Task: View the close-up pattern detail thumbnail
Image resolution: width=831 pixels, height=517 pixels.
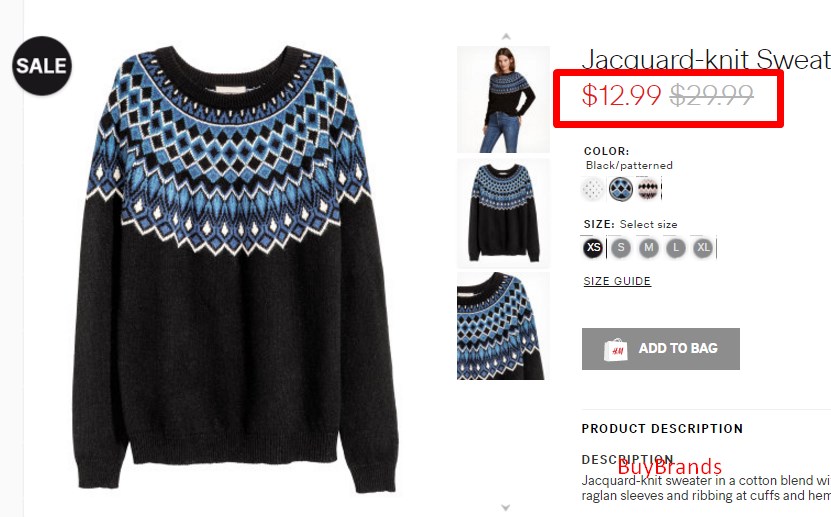Action: [x=503, y=326]
